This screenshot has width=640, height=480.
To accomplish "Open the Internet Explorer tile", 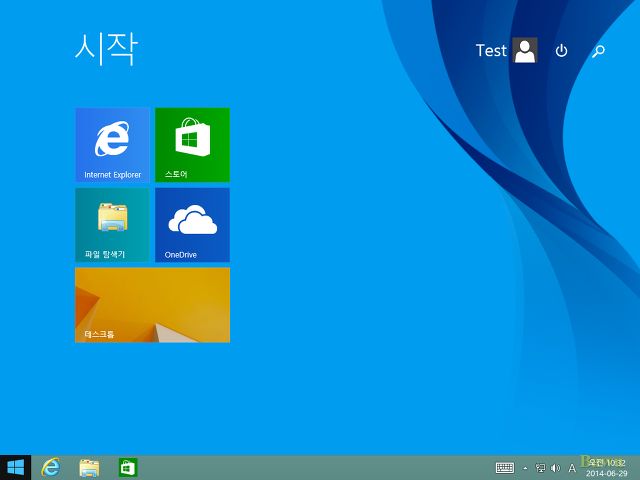I will 112,145.
